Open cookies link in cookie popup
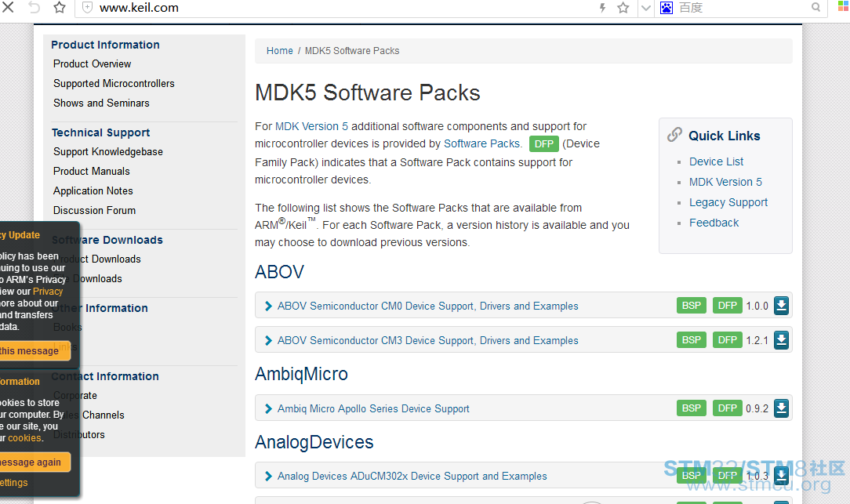Viewport: 850px width, 504px height. 24,438
